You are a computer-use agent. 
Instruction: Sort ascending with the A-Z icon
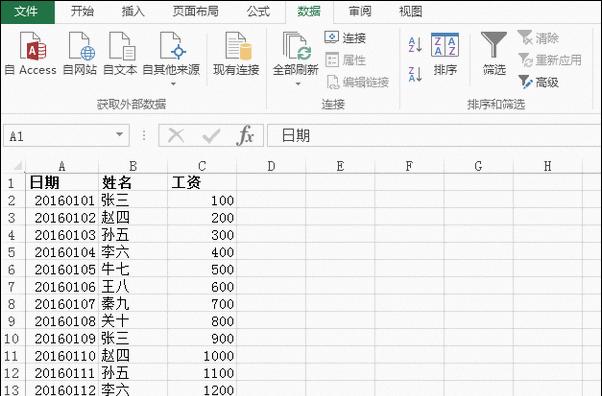415,45
